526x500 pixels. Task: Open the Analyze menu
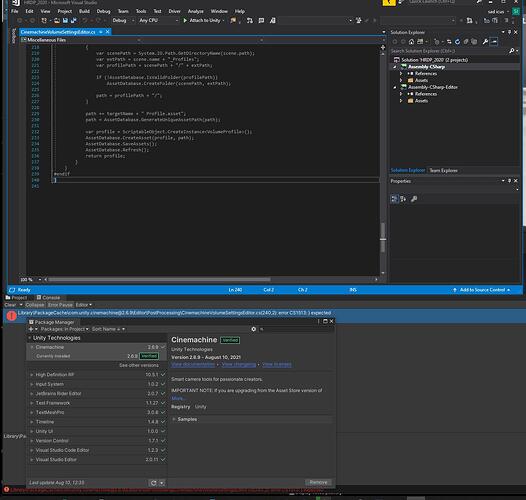(196, 11)
